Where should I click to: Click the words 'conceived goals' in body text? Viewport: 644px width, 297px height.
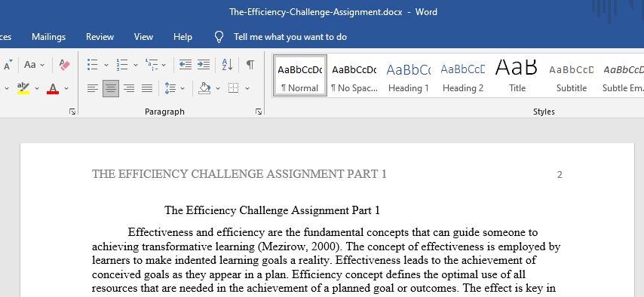(x=128, y=274)
